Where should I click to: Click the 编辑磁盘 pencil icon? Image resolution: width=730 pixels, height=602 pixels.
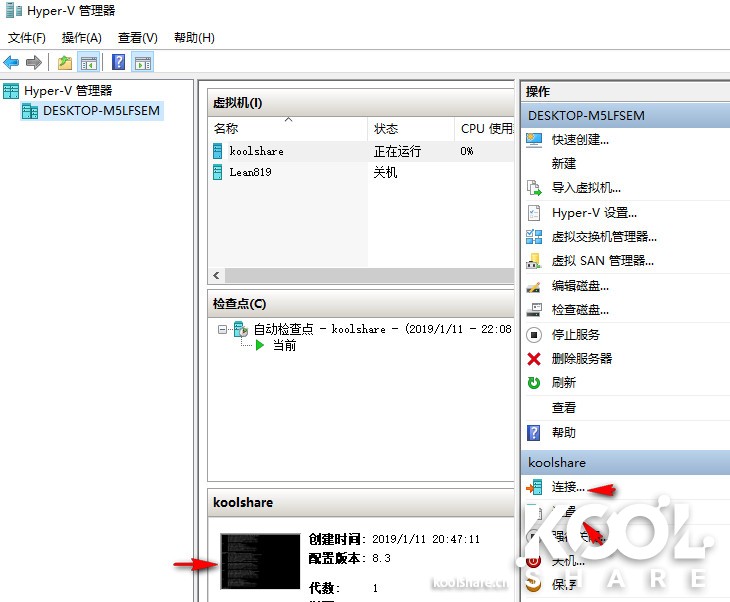(x=534, y=286)
